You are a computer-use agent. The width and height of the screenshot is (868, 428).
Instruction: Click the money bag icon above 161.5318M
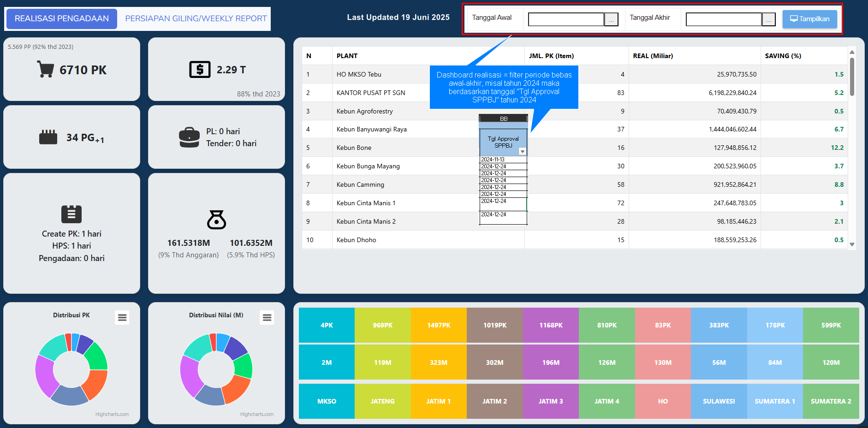(216, 220)
